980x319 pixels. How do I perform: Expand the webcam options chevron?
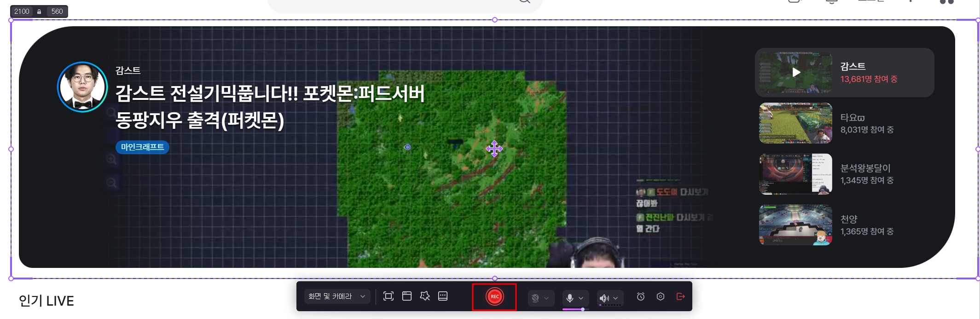546,298
